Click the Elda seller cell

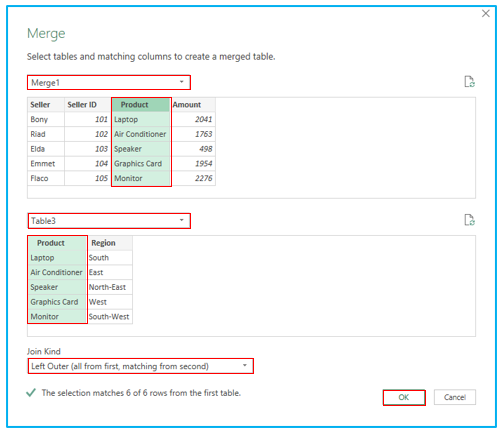tap(46, 149)
